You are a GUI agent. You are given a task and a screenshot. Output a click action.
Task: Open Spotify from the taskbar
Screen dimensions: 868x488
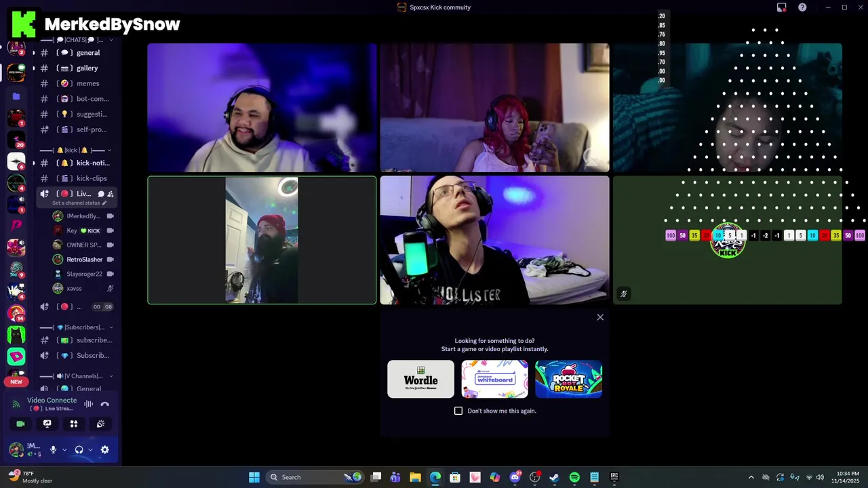tap(574, 477)
